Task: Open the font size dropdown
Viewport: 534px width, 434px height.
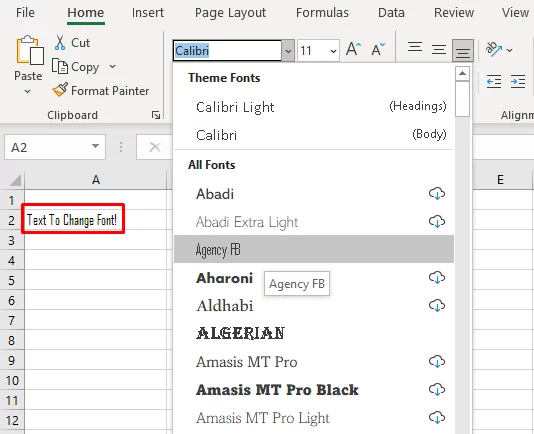Action: tap(333, 51)
